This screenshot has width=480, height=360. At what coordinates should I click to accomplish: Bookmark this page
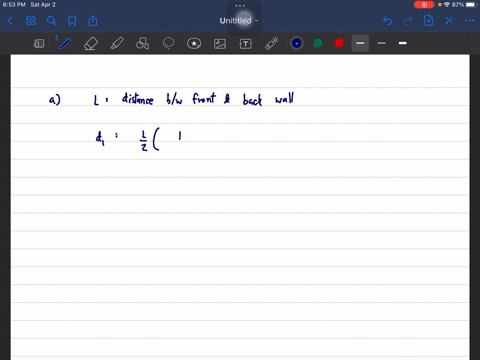pyautogui.click(x=72, y=21)
